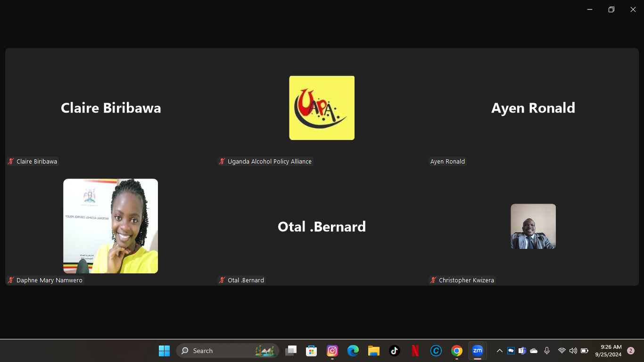Click the large Claire Biribawa name
644x362 pixels.
111,108
